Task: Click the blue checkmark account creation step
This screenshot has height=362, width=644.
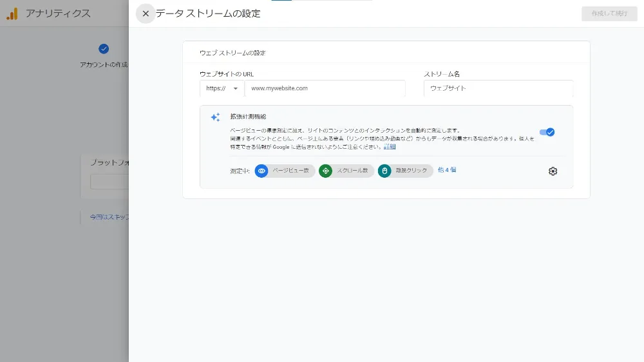Action: (104, 49)
